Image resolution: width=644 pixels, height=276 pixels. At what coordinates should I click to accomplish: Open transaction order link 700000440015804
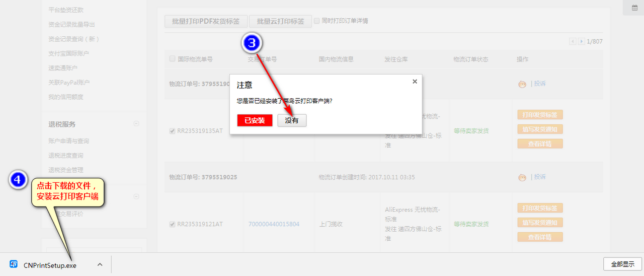pos(274,224)
